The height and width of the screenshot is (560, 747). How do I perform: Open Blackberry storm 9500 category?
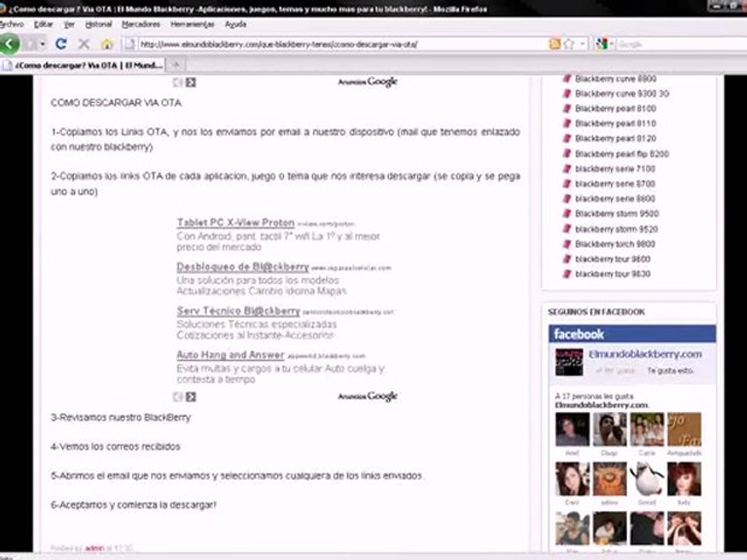click(x=617, y=214)
